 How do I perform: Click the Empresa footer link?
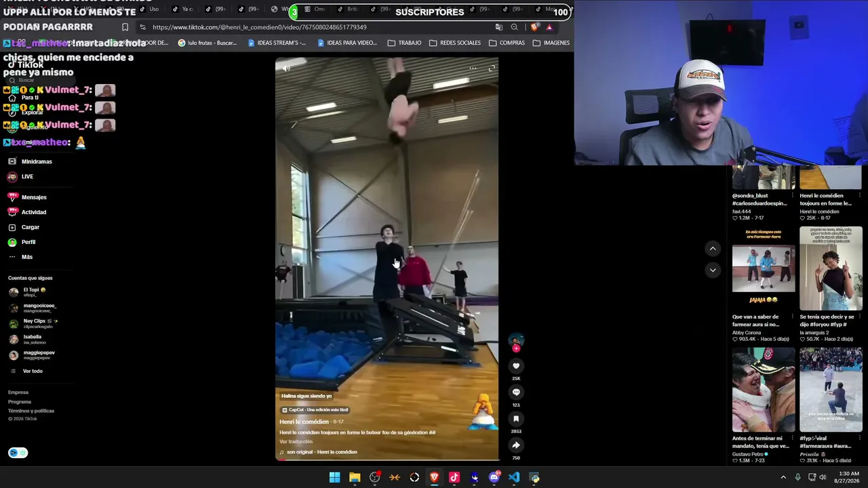tap(18, 392)
